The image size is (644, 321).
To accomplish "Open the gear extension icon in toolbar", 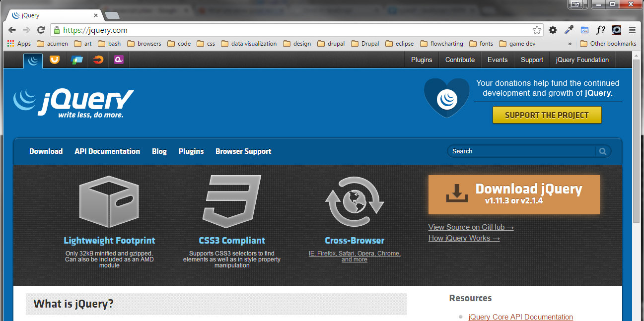I will (553, 30).
